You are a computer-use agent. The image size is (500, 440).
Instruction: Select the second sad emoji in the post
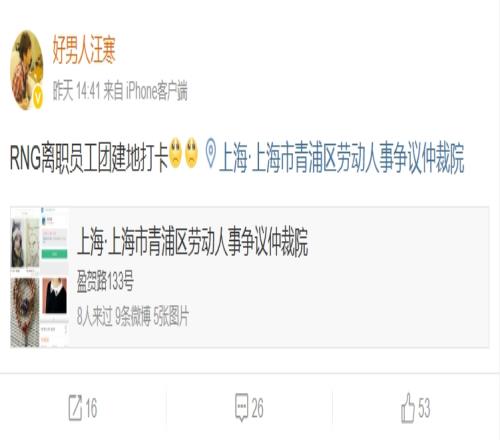coord(191,153)
